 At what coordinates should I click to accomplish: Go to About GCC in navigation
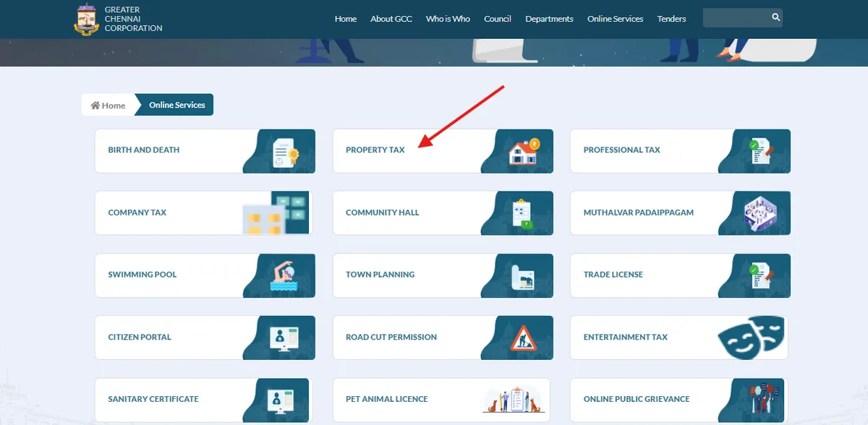(391, 19)
